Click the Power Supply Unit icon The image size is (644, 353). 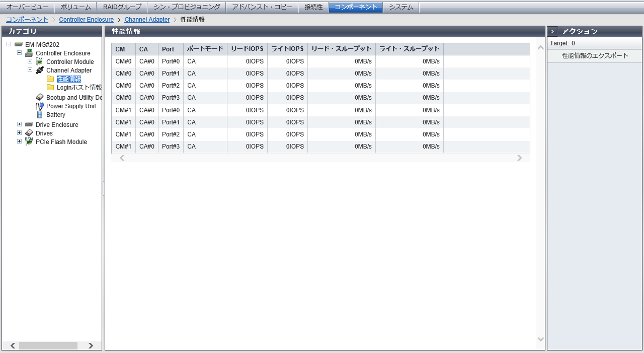(x=40, y=106)
